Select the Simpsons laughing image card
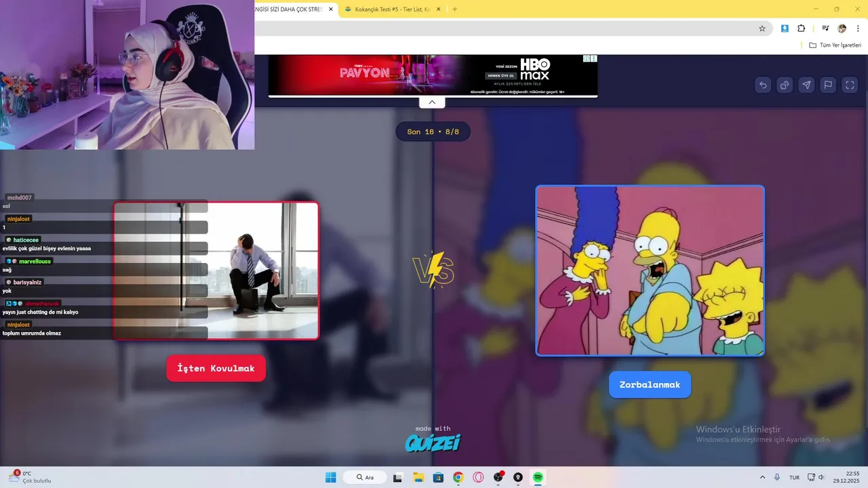The height and width of the screenshot is (488, 868). [x=650, y=270]
